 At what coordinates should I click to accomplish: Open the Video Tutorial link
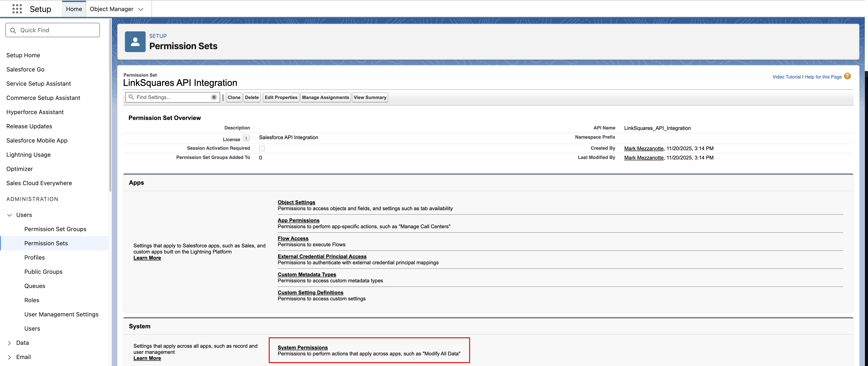point(786,77)
